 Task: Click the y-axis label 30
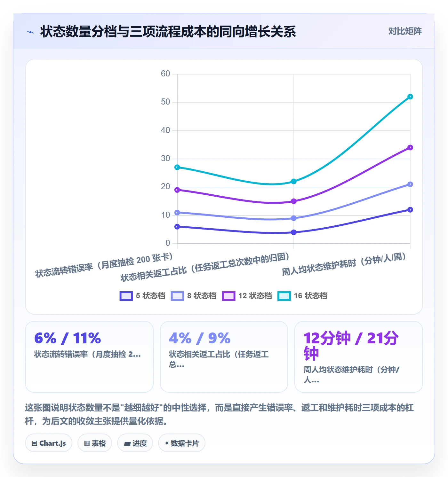click(x=165, y=159)
